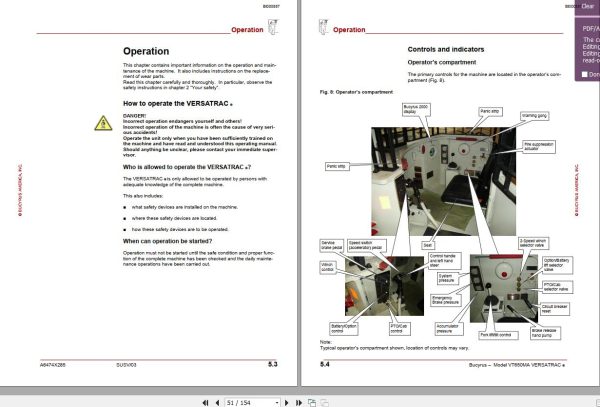Click the main operator's compartment photo

[x=443, y=181]
